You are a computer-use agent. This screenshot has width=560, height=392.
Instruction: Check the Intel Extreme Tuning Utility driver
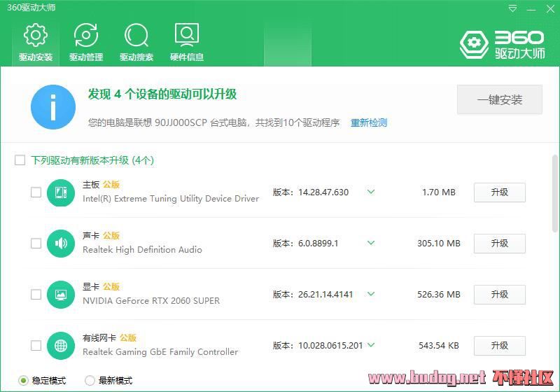tap(36, 192)
